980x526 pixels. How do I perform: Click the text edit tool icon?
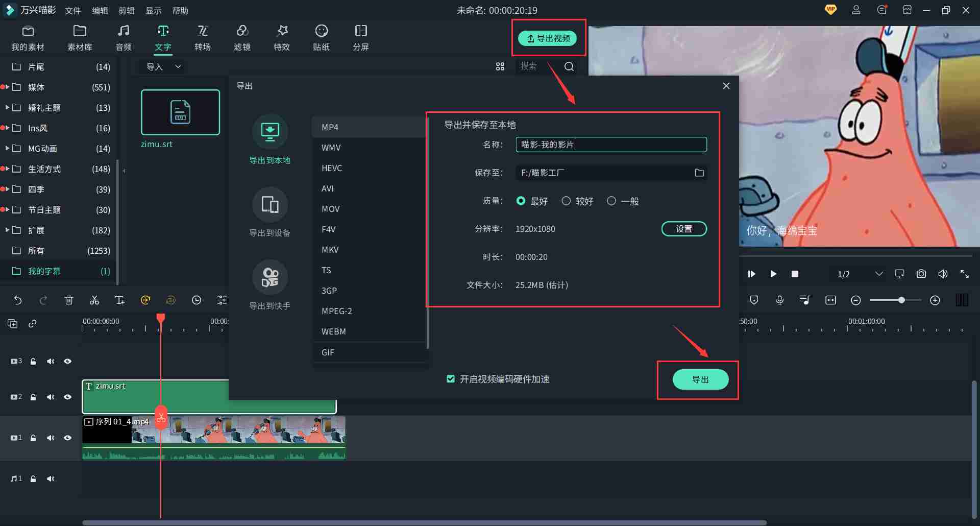point(120,300)
